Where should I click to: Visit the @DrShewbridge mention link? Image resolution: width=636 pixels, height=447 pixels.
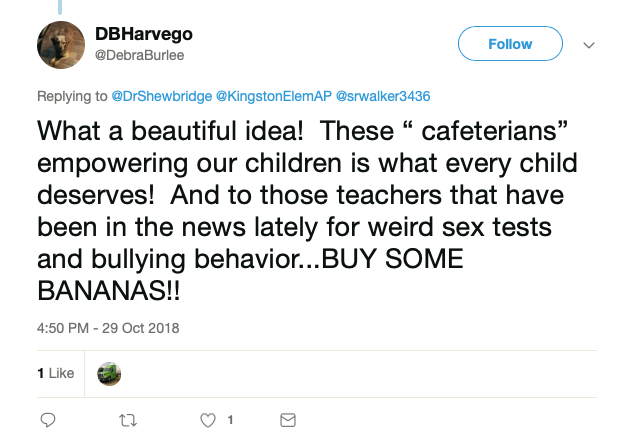[x=162, y=96]
